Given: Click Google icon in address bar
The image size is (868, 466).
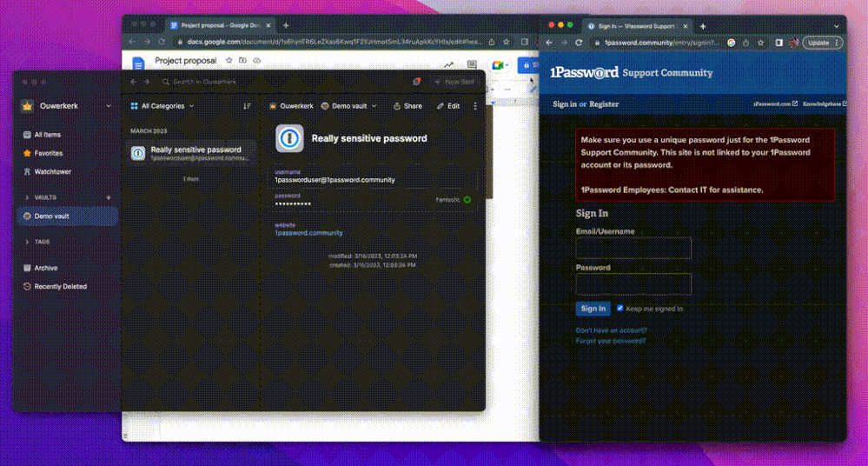Looking at the screenshot, I should pos(732,43).
